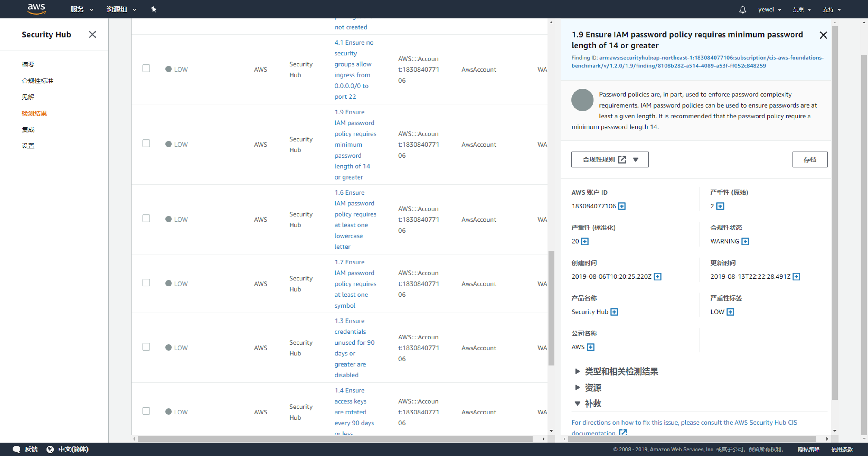
Task: Click filter plus icon beside Security Hub product name
Action: pyautogui.click(x=614, y=312)
